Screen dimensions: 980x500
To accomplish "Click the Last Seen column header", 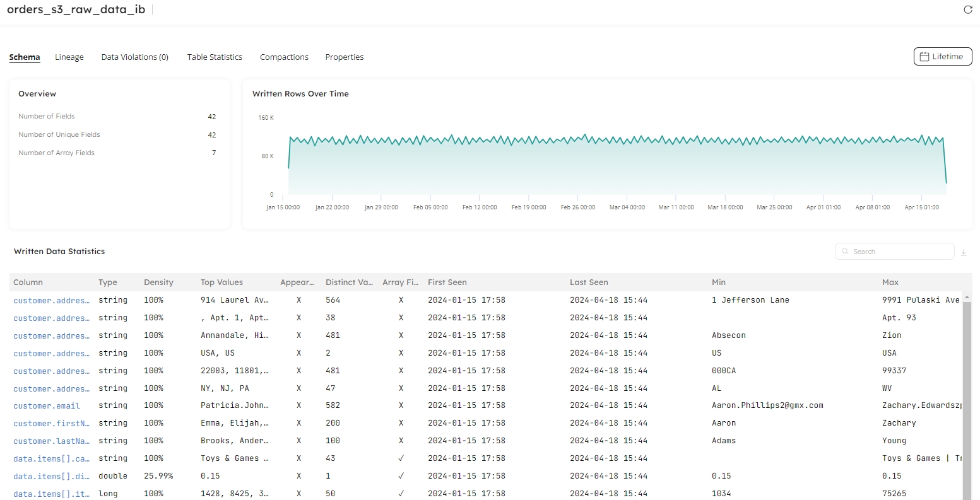I will (x=589, y=282).
